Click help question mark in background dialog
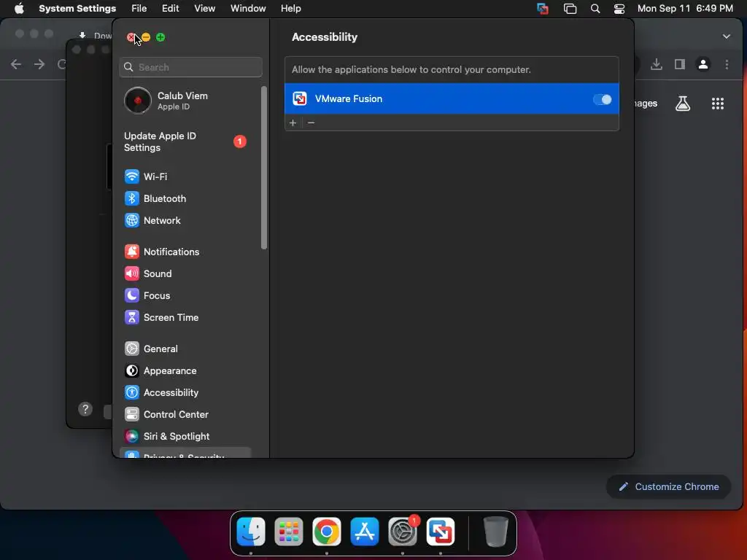Screen dimensions: 747x560 click(x=85, y=409)
